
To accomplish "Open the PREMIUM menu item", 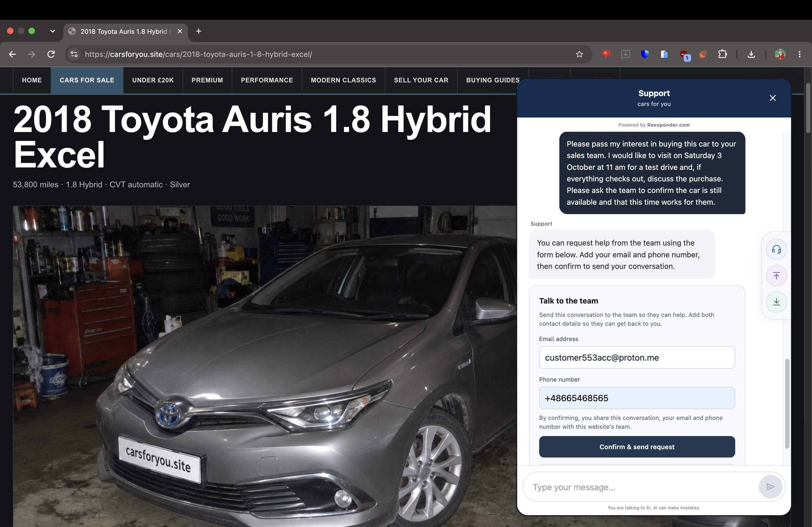I will pyautogui.click(x=208, y=80).
